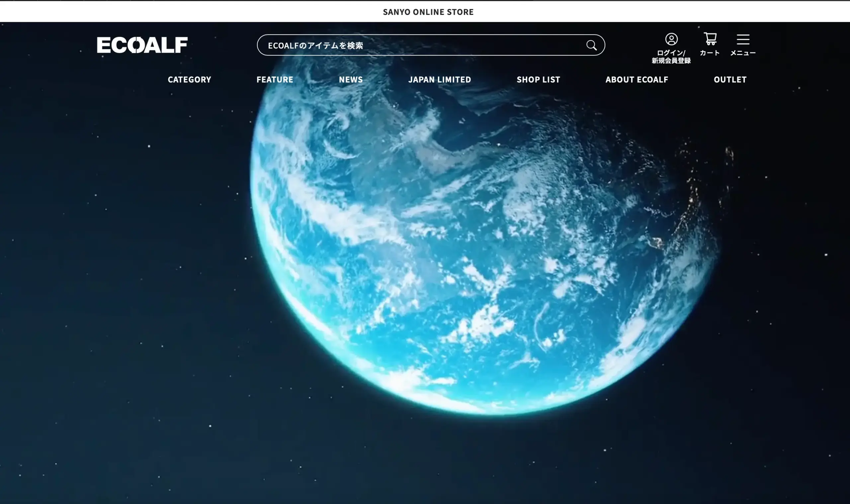This screenshot has width=850, height=504.
Task: Open the JAPAN LIMITED page
Action: (x=440, y=80)
